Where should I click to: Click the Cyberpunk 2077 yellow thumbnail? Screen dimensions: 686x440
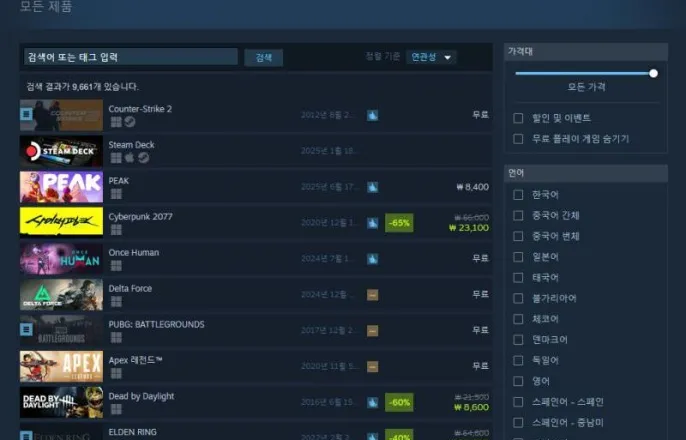click(61, 221)
